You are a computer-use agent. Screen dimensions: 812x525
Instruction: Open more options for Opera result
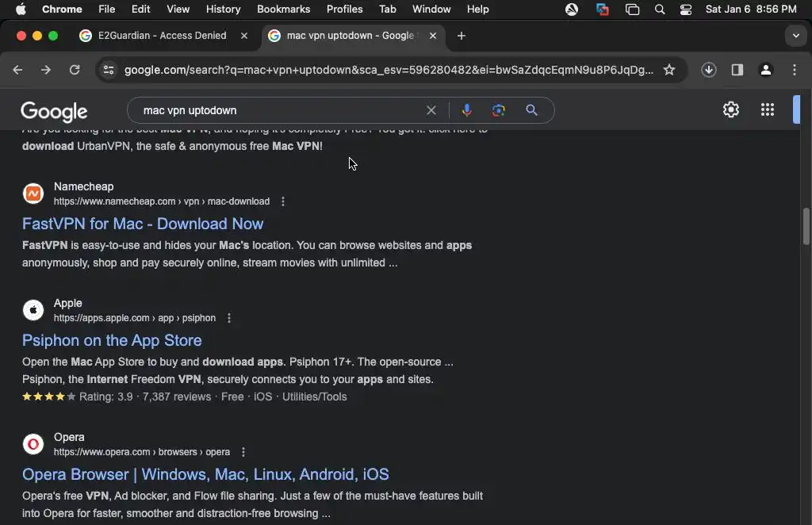pos(243,452)
